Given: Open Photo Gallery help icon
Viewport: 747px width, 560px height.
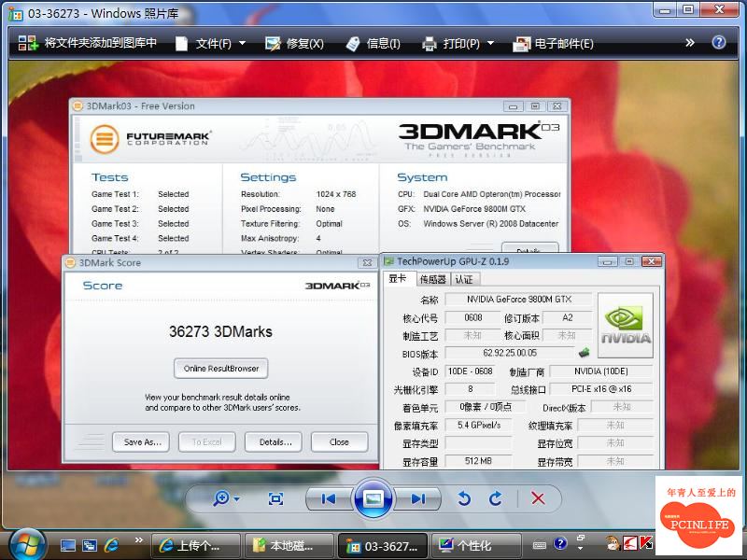Looking at the screenshot, I should coord(718,42).
